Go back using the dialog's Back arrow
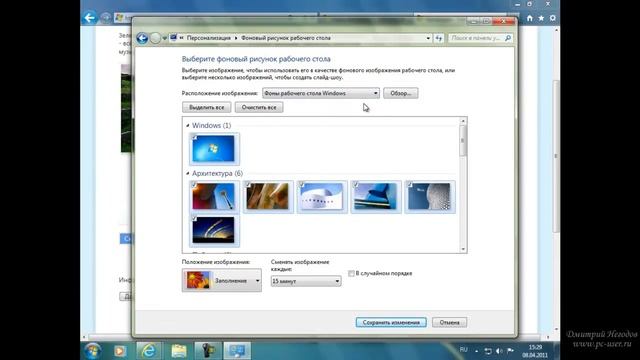This screenshot has width=640, height=360. [142, 38]
